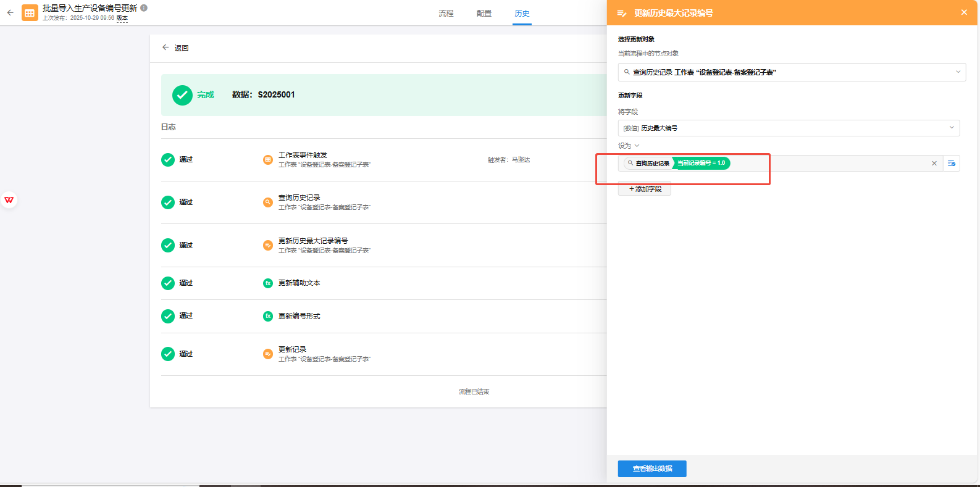Click the 返回 link
980x487 pixels.
coord(175,48)
